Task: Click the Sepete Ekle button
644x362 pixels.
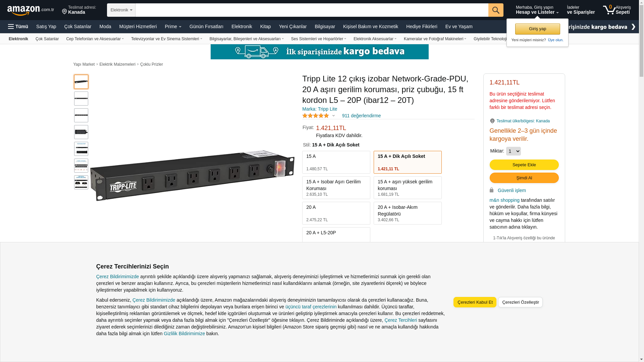Action: click(524, 165)
